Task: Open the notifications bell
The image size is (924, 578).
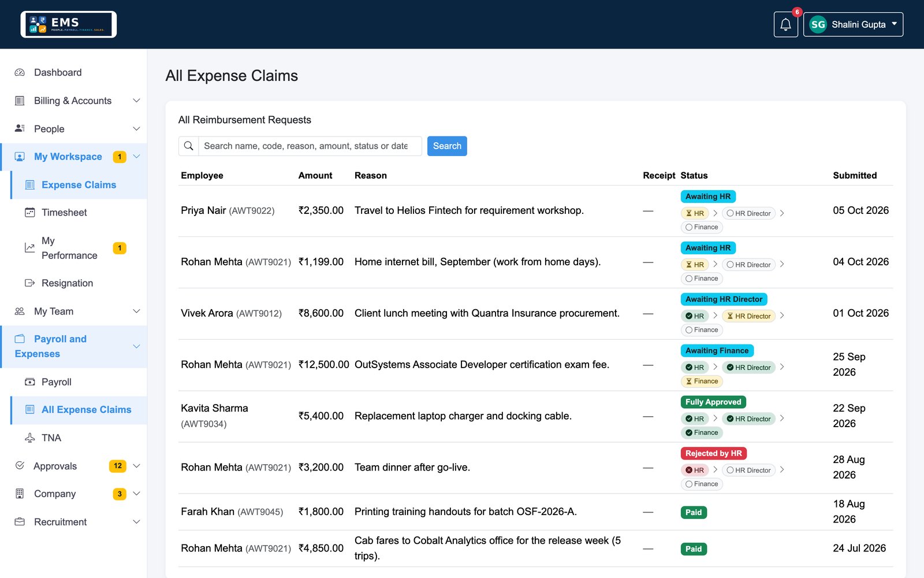Action: (785, 24)
